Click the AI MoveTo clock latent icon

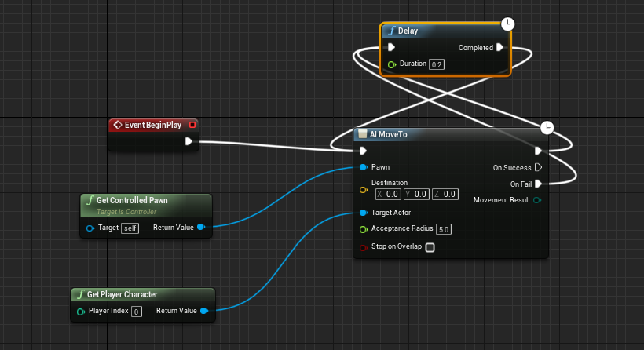(x=547, y=128)
